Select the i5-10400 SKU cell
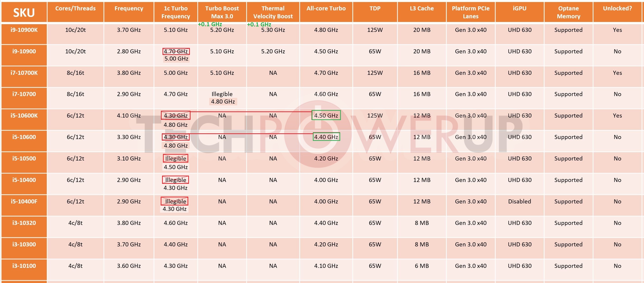644x283 pixels. point(24,184)
